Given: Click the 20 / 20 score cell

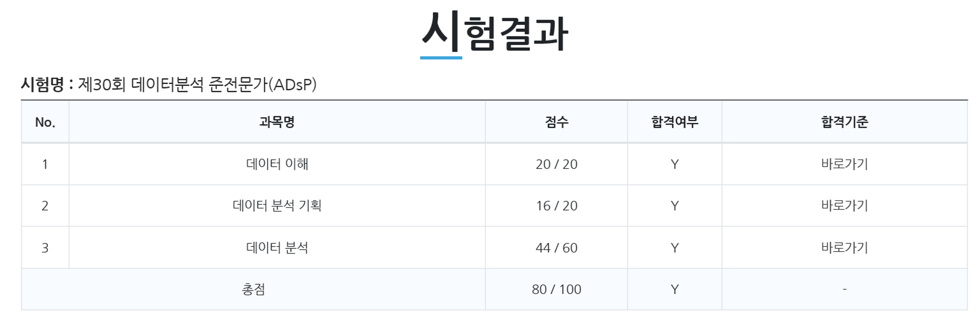Looking at the screenshot, I should [557, 164].
